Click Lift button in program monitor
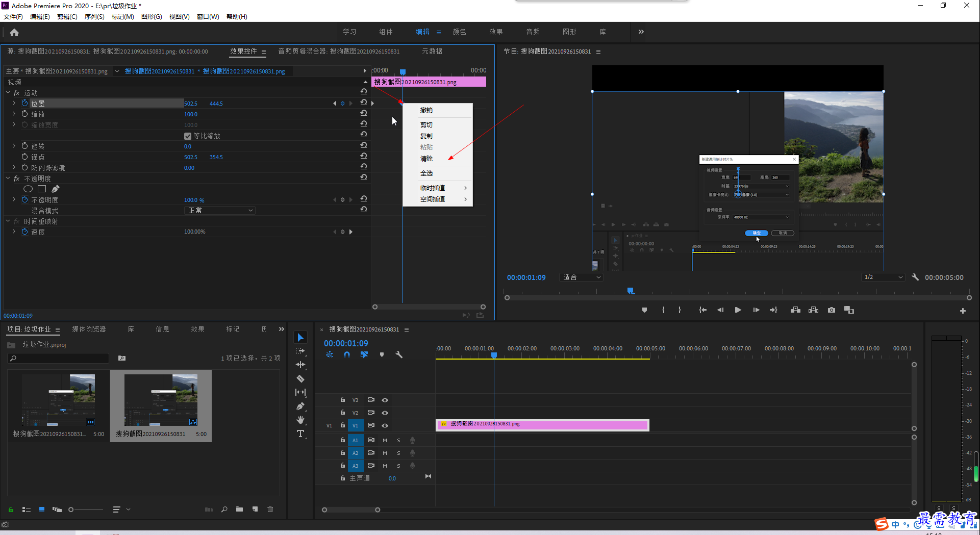 pyautogui.click(x=795, y=310)
